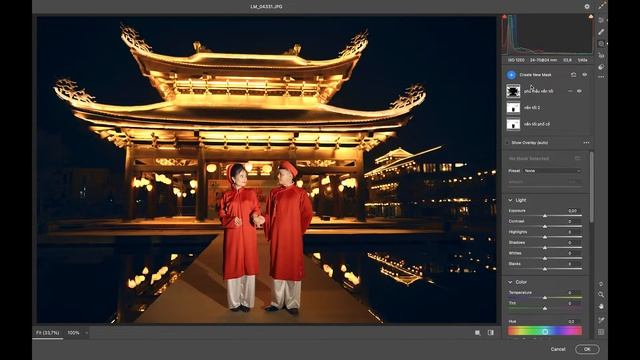Click the Exposure value field
640x360 pixels.
tap(573, 211)
